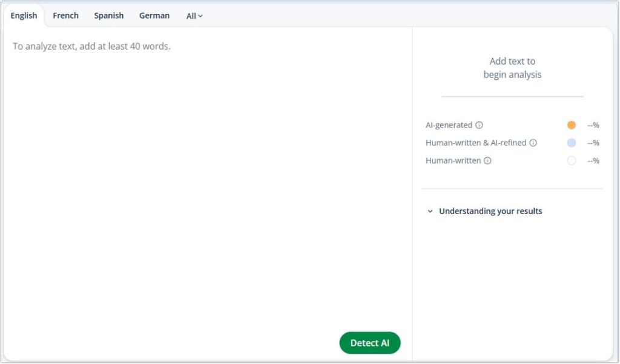The height and width of the screenshot is (364, 620).
Task: Click the AI-generated percentage value
Action: click(x=594, y=125)
